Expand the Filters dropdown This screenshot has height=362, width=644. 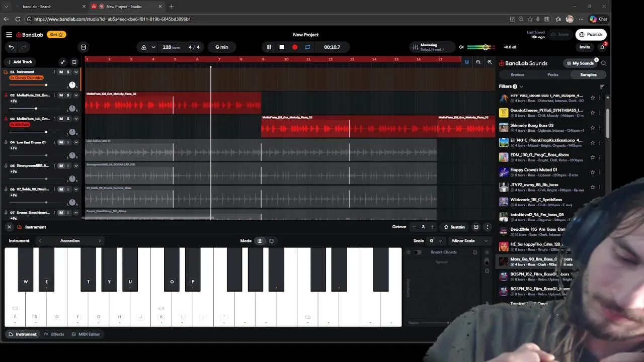[511, 86]
